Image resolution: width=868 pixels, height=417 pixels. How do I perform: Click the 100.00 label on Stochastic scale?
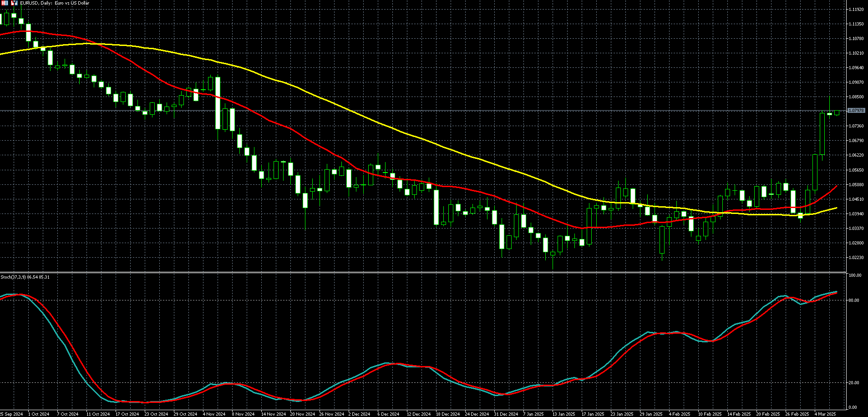point(855,275)
